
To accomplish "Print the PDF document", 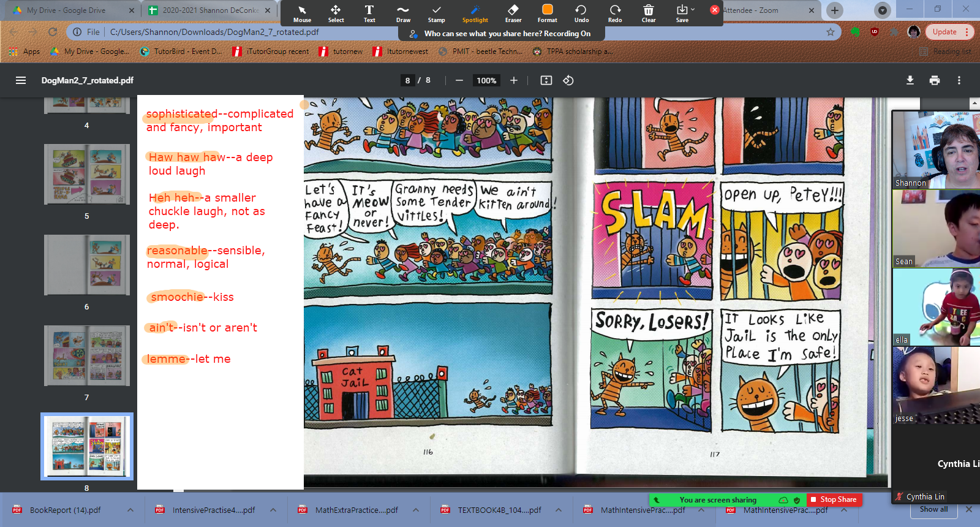I will (x=935, y=80).
